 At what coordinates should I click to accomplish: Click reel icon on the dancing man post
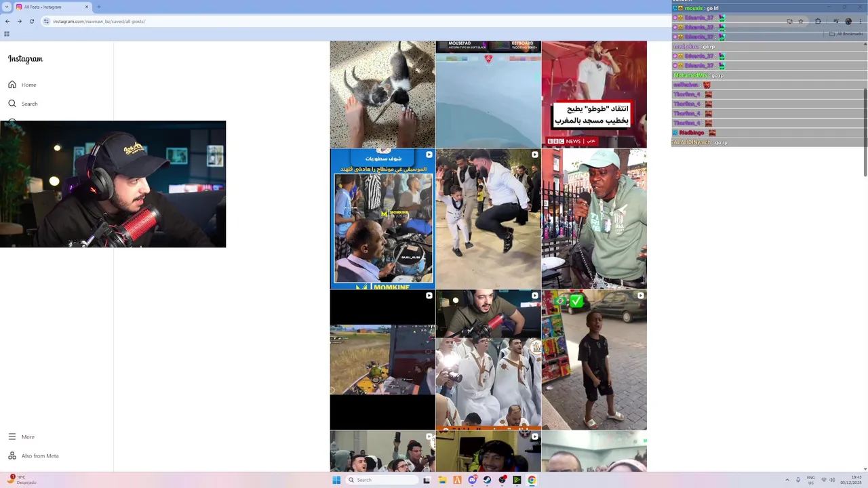pos(534,155)
